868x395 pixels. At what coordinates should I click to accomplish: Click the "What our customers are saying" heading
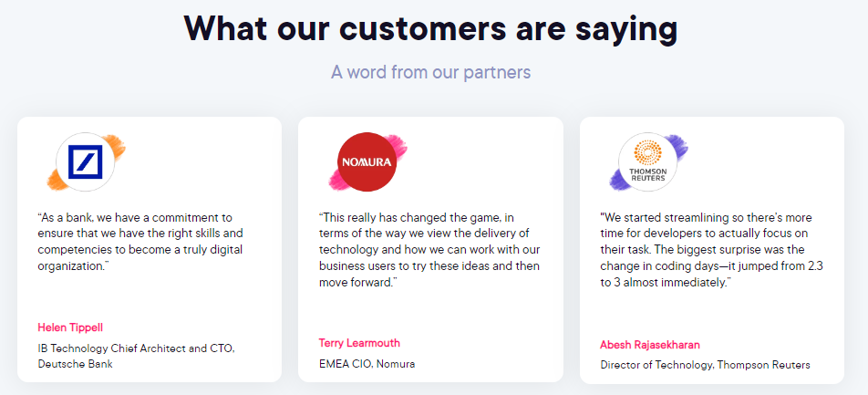click(431, 29)
